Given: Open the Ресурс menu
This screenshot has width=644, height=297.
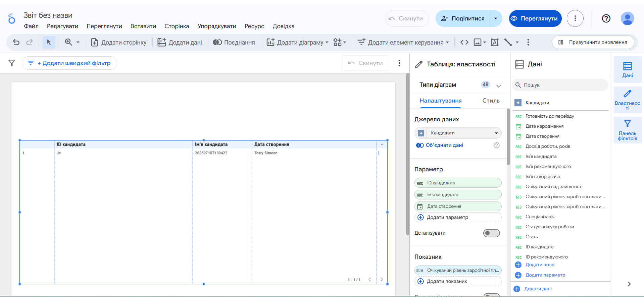Looking at the screenshot, I should [254, 26].
